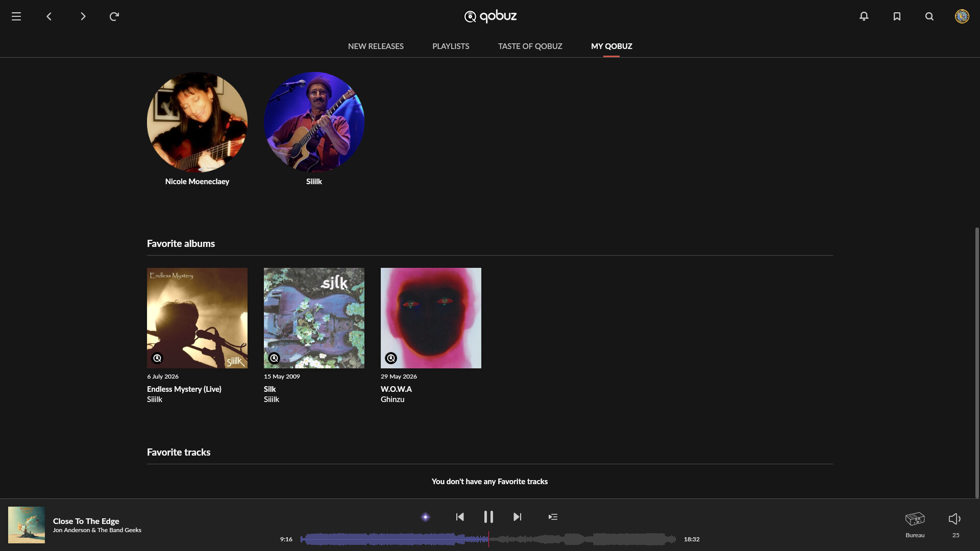Pause the current track
This screenshot has height=551, width=980.
tap(488, 517)
